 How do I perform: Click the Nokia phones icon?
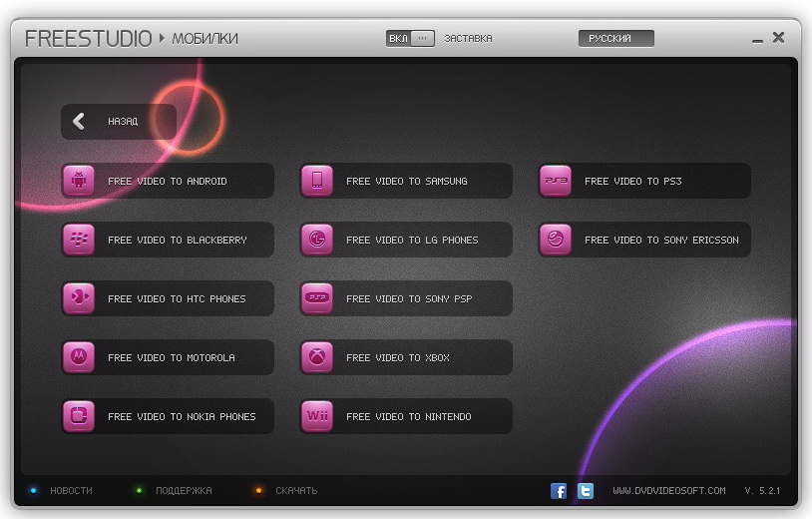(x=79, y=416)
